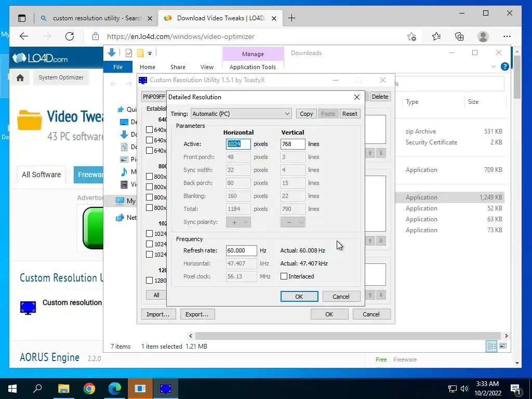
Task: Open Edge tab actions menu icon
Action: pos(22,18)
